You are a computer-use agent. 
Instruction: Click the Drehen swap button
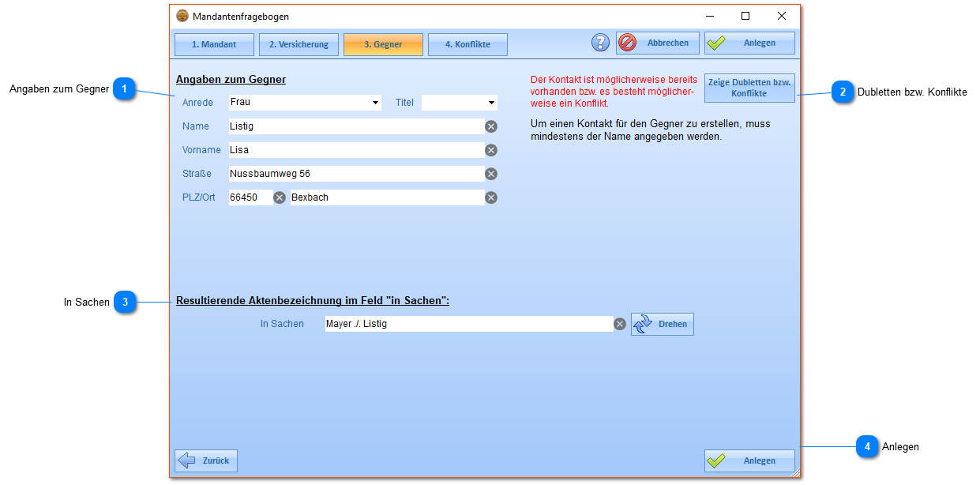click(x=663, y=324)
